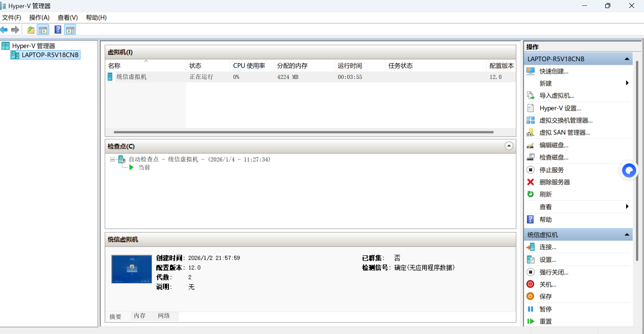
Task: Click the 停止服务 stop icon
Action: tap(530, 170)
